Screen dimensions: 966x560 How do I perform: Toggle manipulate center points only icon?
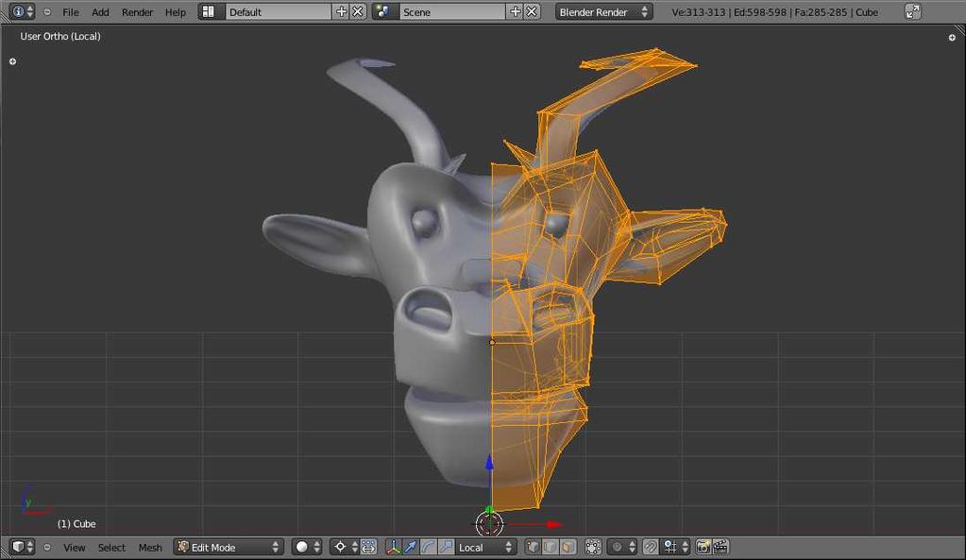tap(368, 547)
